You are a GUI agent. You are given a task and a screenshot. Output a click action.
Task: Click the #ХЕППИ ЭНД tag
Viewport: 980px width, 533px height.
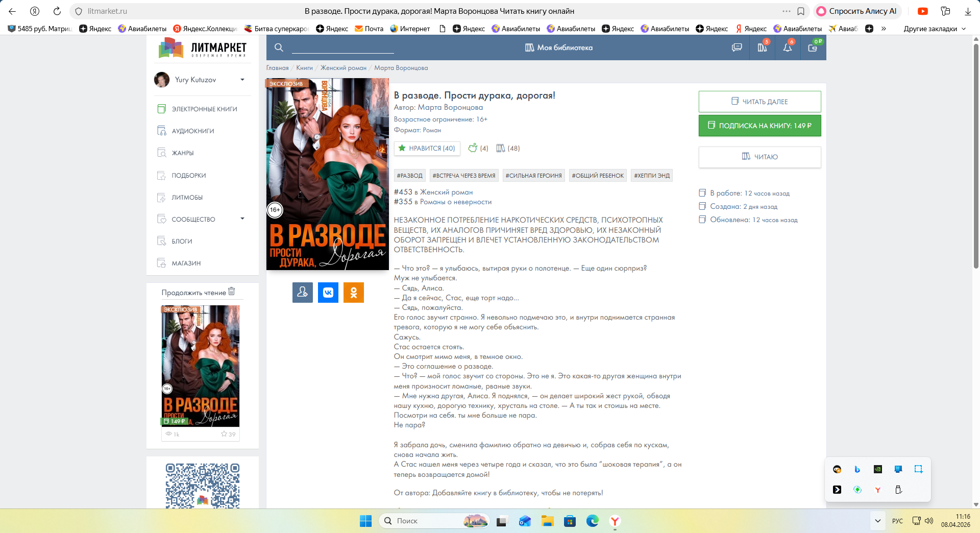[652, 176]
